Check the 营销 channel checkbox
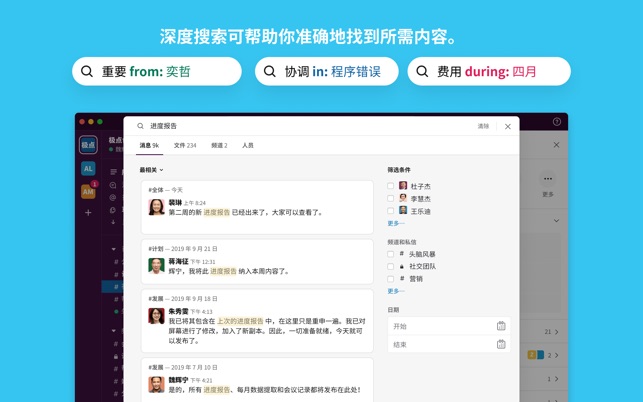This screenshot has width=643, height=402. tap(390, 279)
